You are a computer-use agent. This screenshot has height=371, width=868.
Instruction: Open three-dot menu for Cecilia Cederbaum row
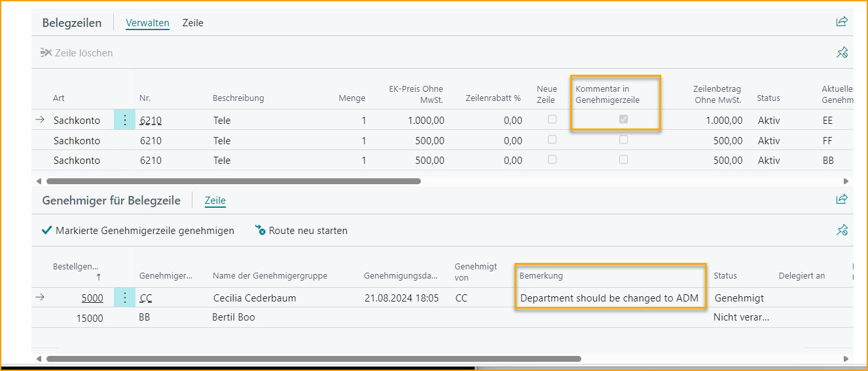pyautogui.click(x=124, y=298)
